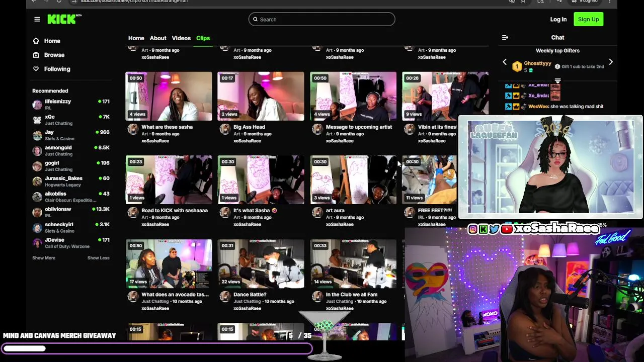Open schneckyirl channel avatar
This screenshot has height=362, width=644.
37,228
